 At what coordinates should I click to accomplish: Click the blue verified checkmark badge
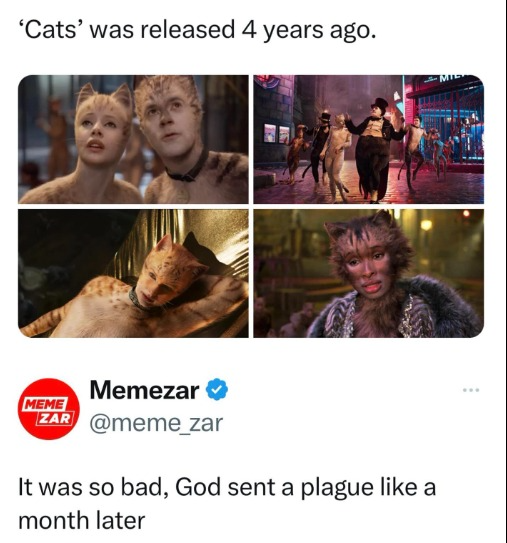(x=217, y=390)
